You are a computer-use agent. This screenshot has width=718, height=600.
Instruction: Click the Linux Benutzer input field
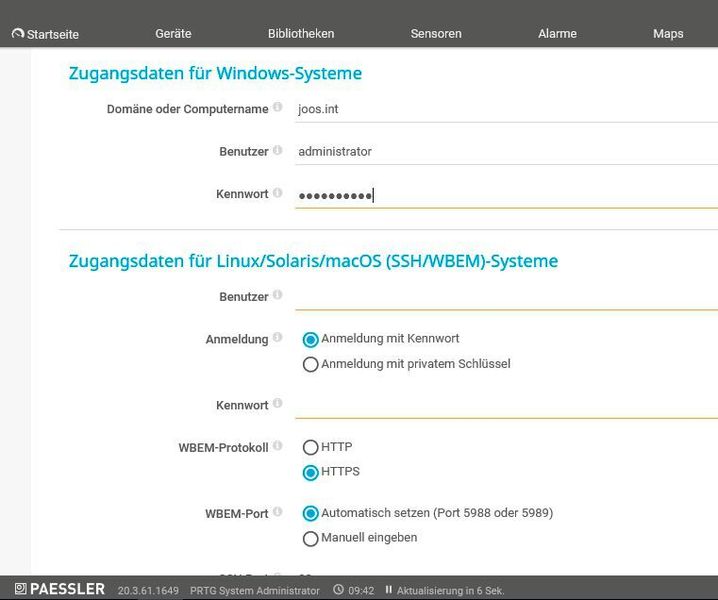point(506,297)
